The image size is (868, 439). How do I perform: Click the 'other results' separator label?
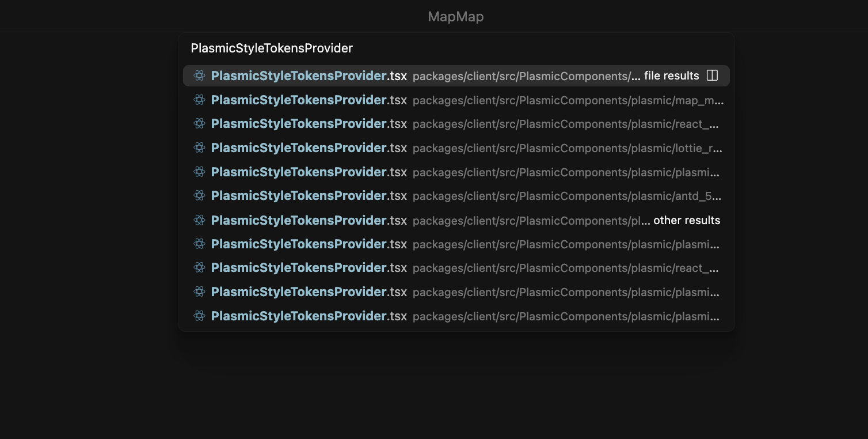click(x=687, y=221)
